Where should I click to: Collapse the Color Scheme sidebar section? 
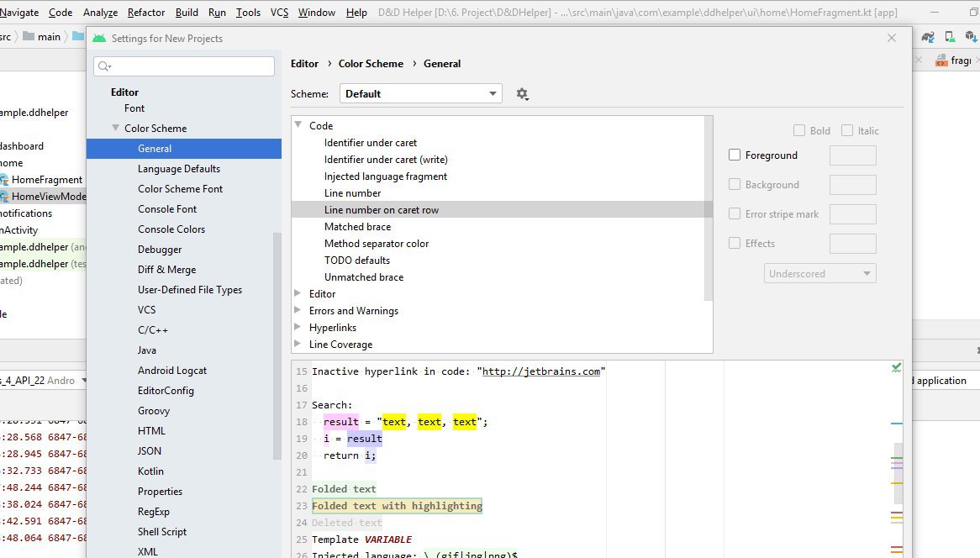pyautogui.click(x=115, y=128)
